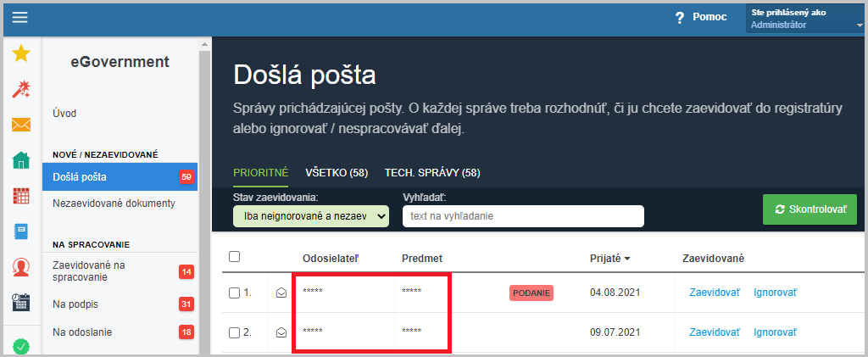Toggle the select-all checkbox in table header
This screenshot has height=357, width=868.
[x=234, y=256]
